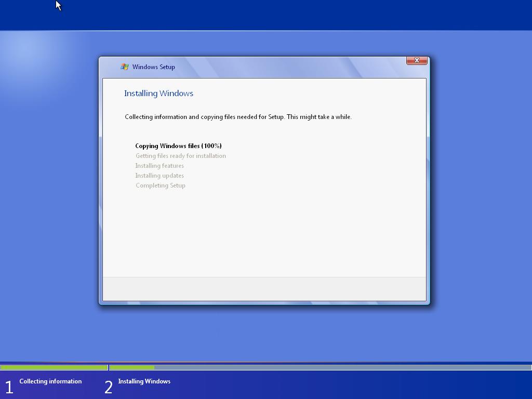Select the "Getting files ready for installation" step
The width and height of the screenshot is (532, 399).
coord(180,156)
